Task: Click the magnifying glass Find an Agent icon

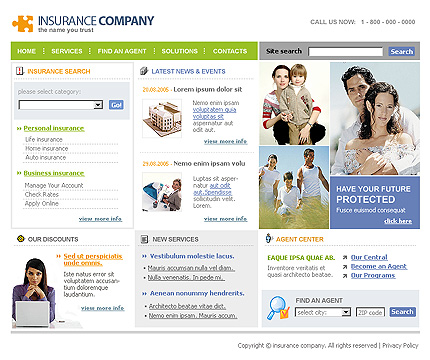Action: 278,308
